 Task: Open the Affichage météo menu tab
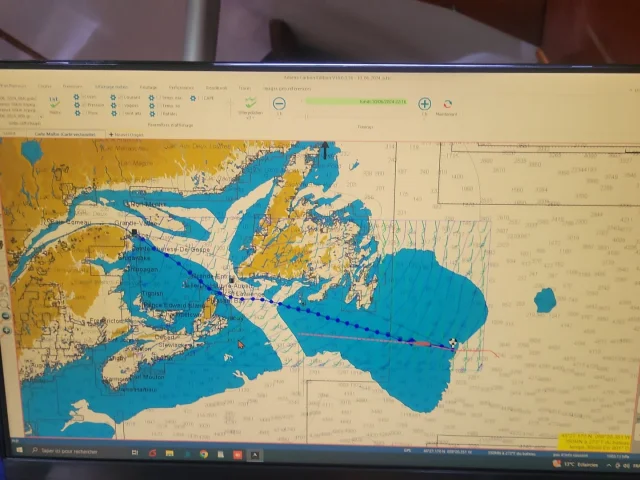pos(111,87)
